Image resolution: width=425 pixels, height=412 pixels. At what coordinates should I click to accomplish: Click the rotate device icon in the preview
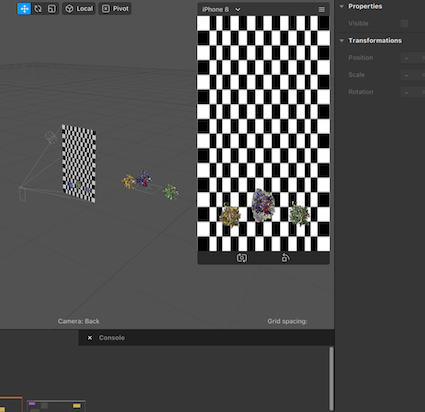(286, 258)
